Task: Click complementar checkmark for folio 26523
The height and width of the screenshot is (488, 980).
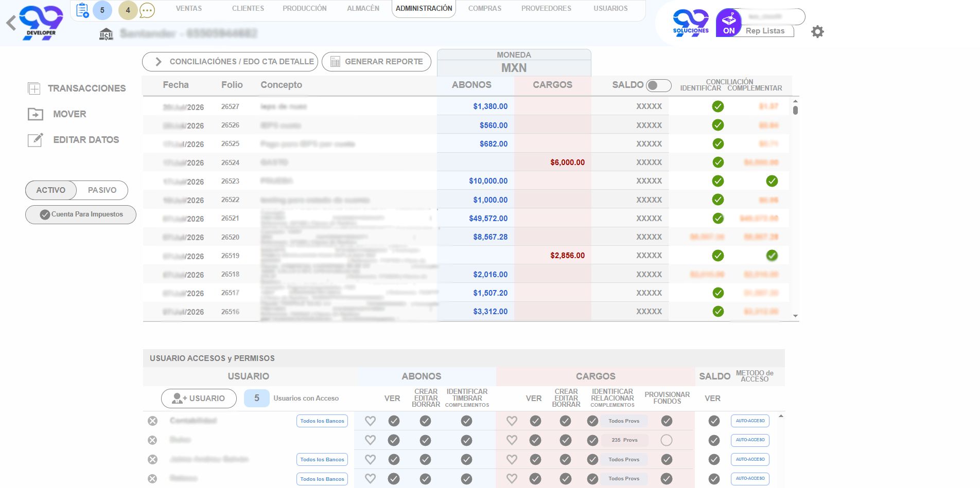Action: tap(772, 181)
